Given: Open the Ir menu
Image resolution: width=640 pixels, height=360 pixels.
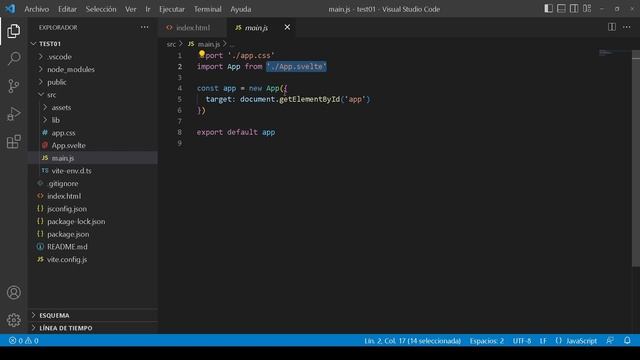Looking at the screenshot, I should coord(148,9).
